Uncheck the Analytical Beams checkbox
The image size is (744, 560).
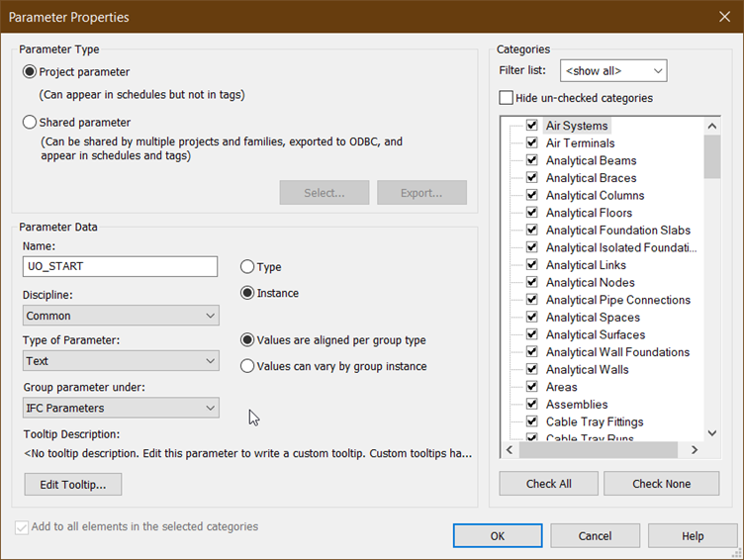click(x=532, y=161)
